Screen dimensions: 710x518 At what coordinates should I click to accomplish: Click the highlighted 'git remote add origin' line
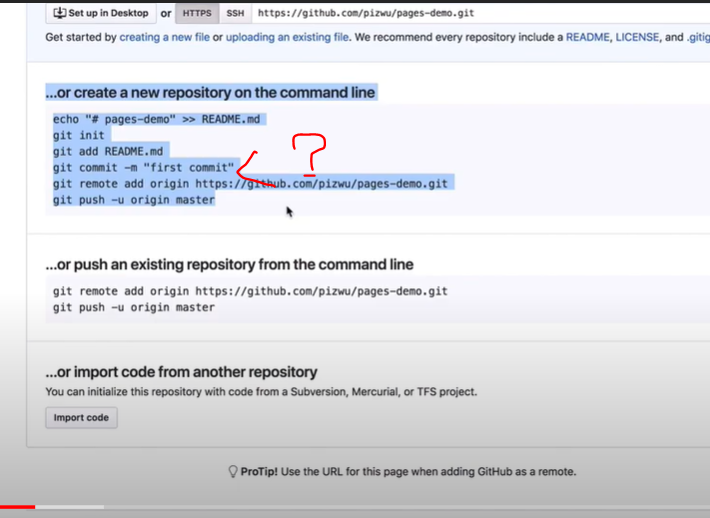click(250, 184)
